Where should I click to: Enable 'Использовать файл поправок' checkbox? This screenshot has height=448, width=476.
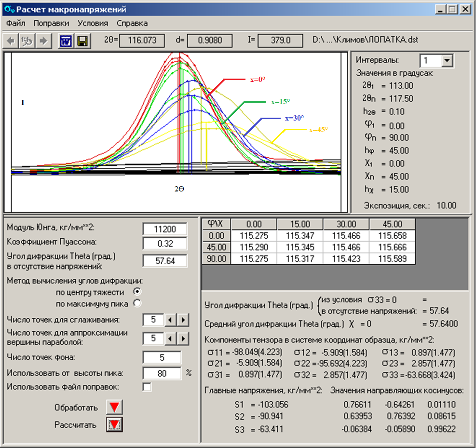tap(147, 387)
